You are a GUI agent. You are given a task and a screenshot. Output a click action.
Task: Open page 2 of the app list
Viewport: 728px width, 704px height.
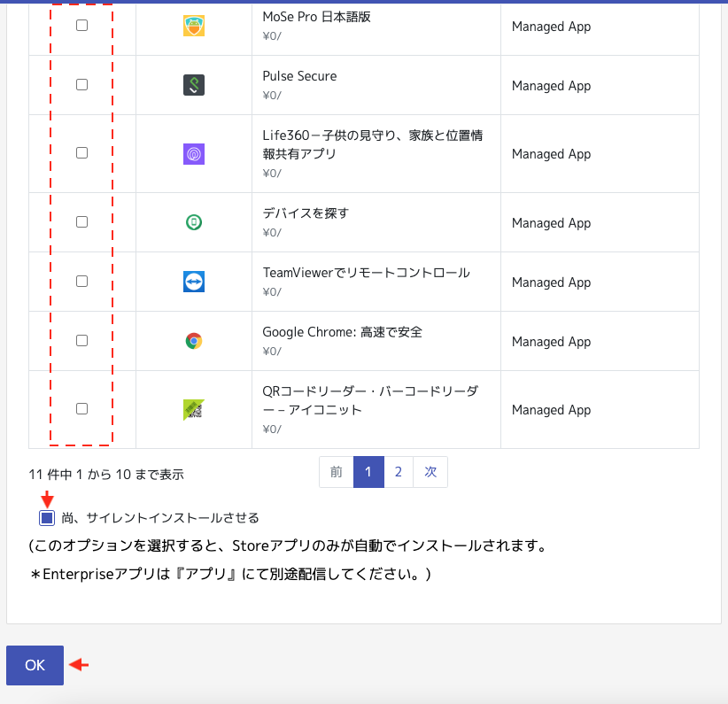(399, 472)
